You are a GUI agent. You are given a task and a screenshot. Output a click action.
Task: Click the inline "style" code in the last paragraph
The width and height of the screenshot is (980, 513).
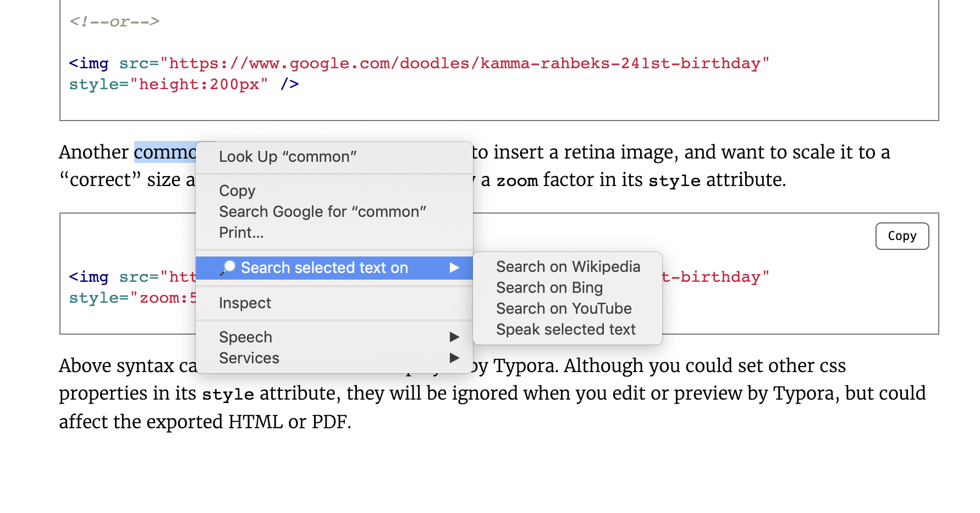(228, 394)
